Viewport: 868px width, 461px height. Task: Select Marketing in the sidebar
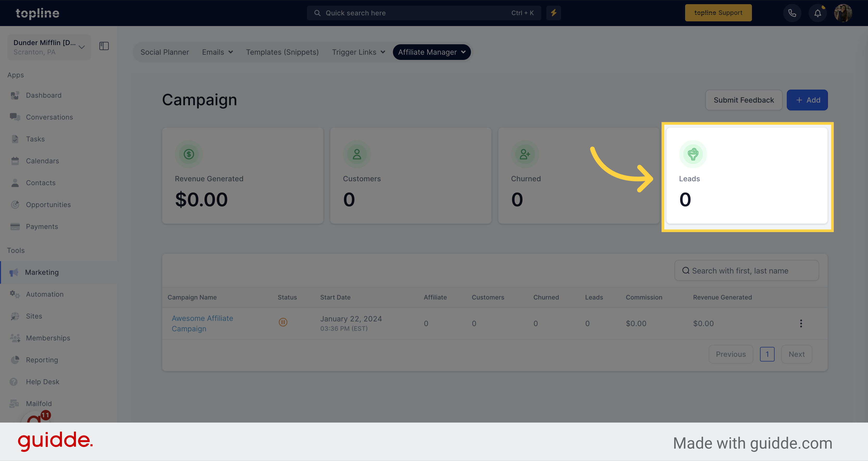(58, 272)
